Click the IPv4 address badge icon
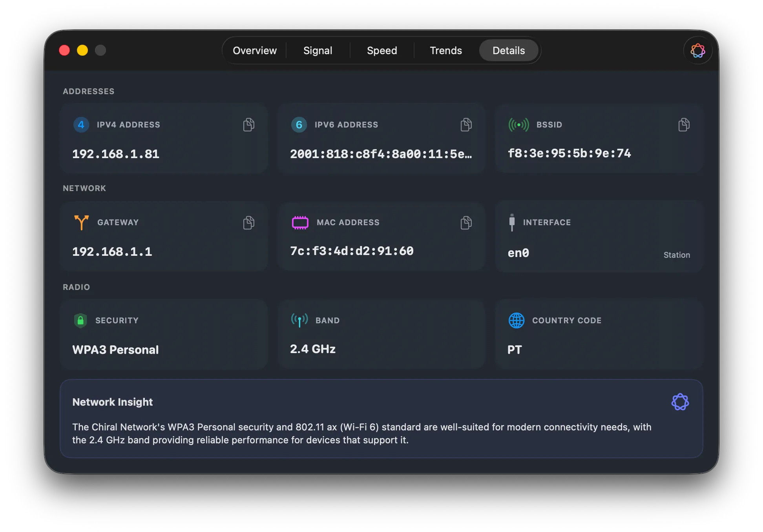This screenshot has height=532, width=763. coord(81,125)
